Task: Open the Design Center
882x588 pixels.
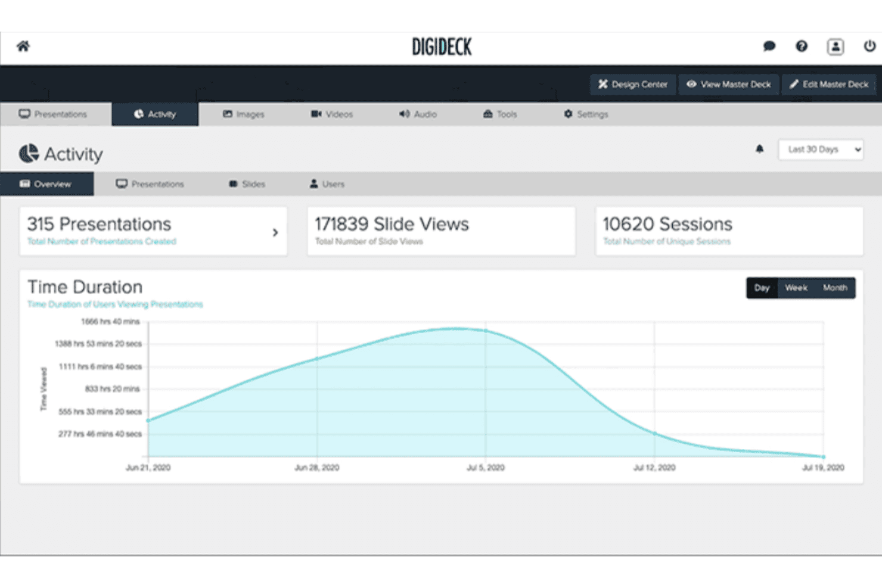Action: tap(633, 85)
